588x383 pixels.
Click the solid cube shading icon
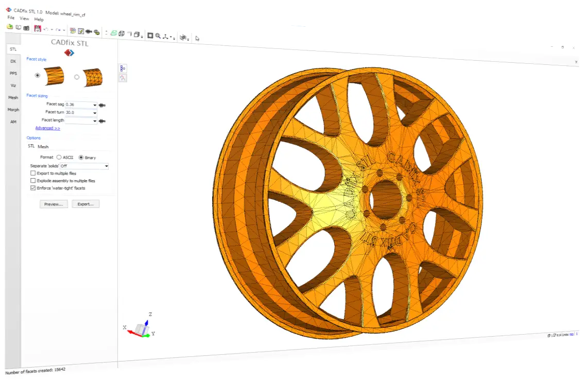(137, 34)
